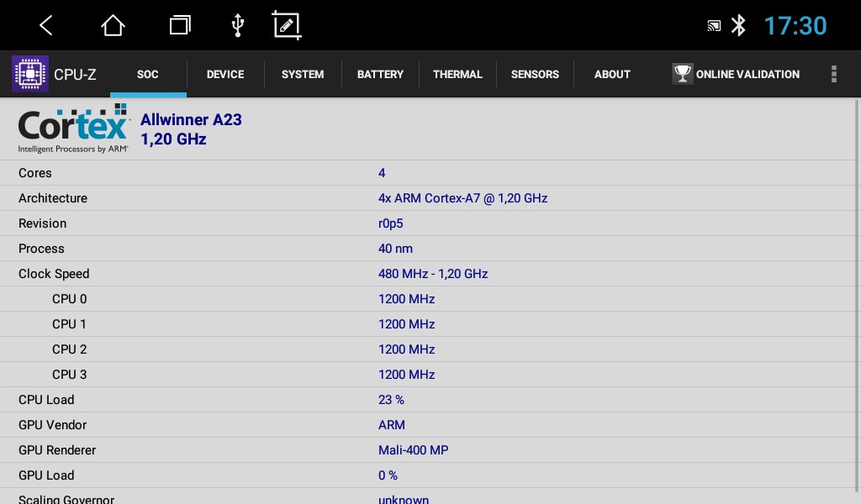Viewport: 861px width, 504px height.
Task: Select the CPU Load row label
Action: (x=46, y=400)
